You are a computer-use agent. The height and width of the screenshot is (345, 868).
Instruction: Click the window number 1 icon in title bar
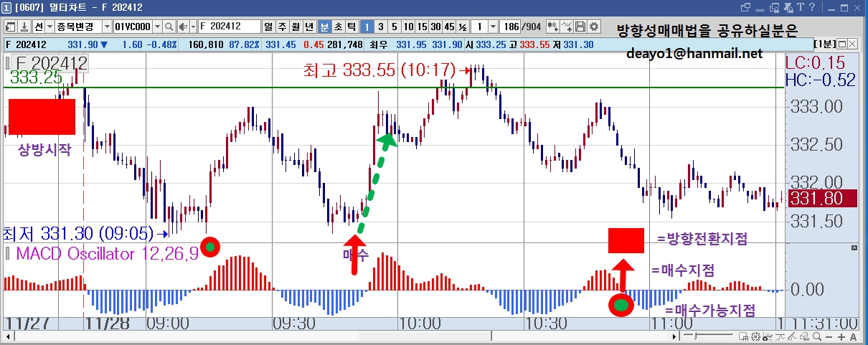6,7
